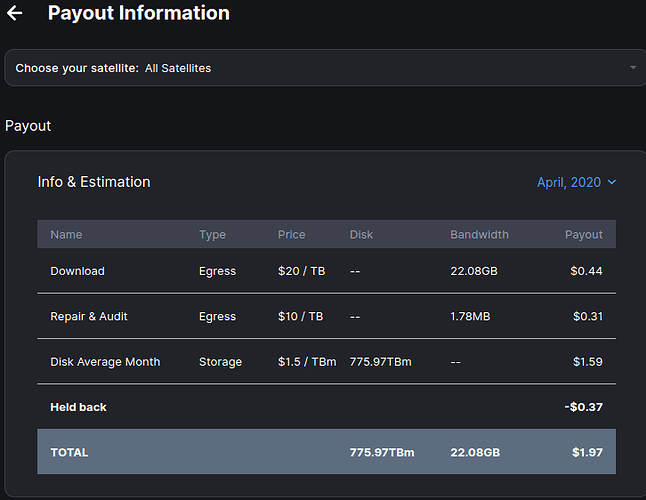Click the Type column header
Screen dimensions: 646x500
coord(212,235)
